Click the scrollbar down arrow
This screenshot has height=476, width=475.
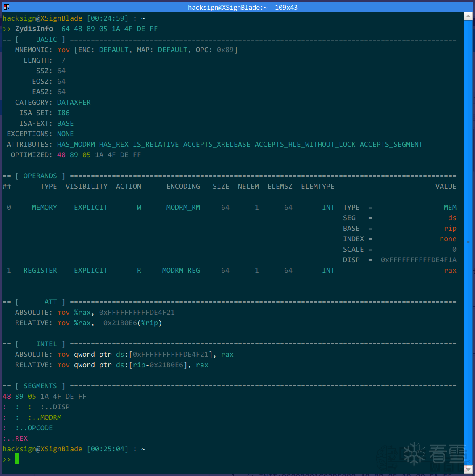tap(468, 469)
